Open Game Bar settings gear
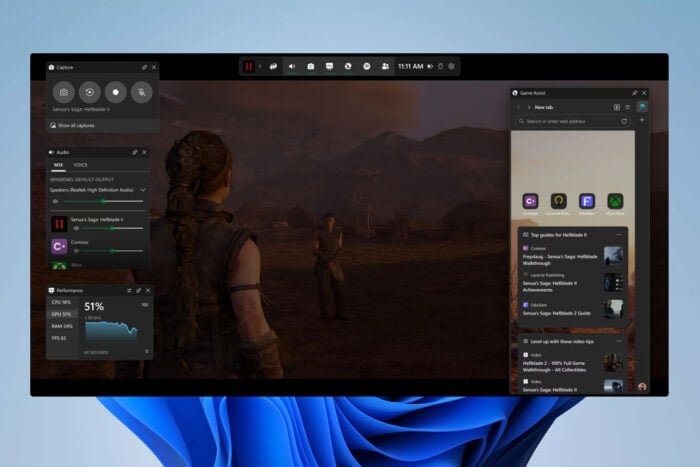Viewport: 700px width, 467px height. click(451, 67)
